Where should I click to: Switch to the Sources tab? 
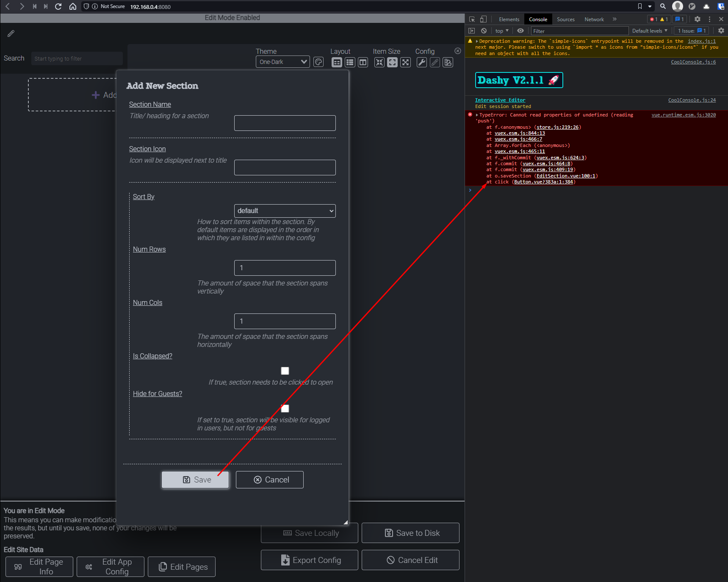point(565,19)
